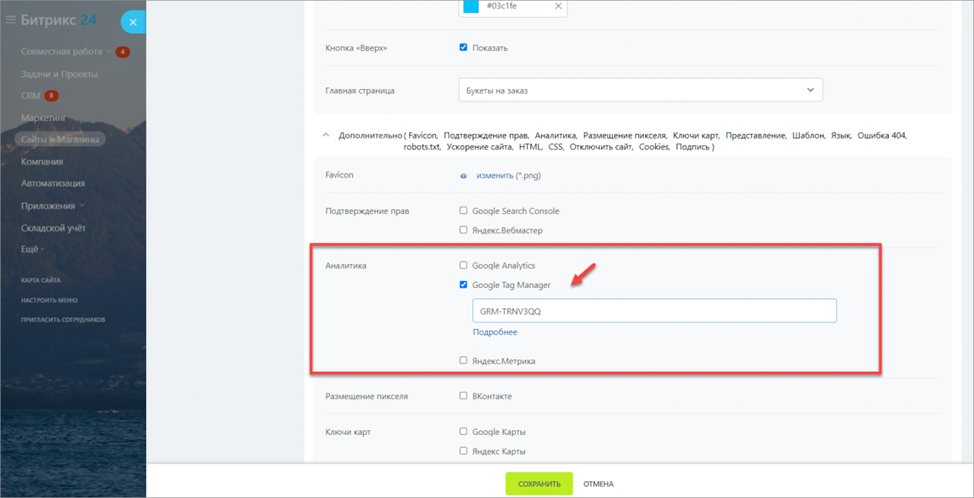Image resolution: width=974 pixels, height=498 pixels.
Task: Open Задачи и Проекты in sidebar
Action: 59,74
